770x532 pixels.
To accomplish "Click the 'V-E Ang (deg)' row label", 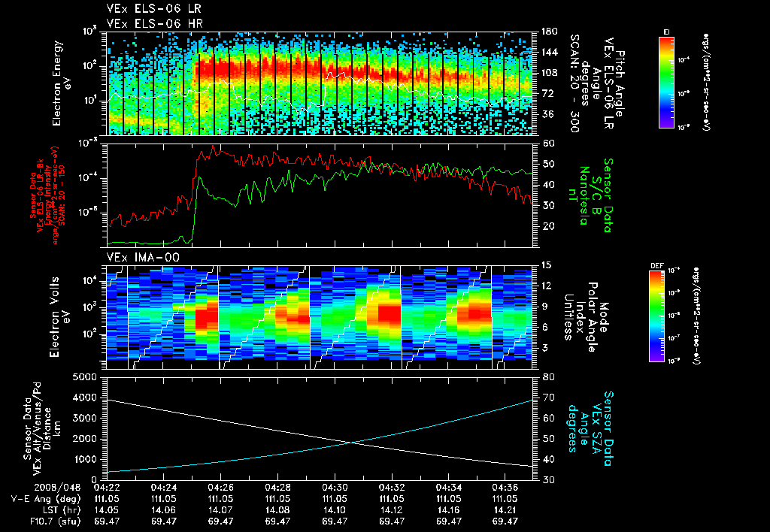I will pyautogui.click(x=46, y=499).
